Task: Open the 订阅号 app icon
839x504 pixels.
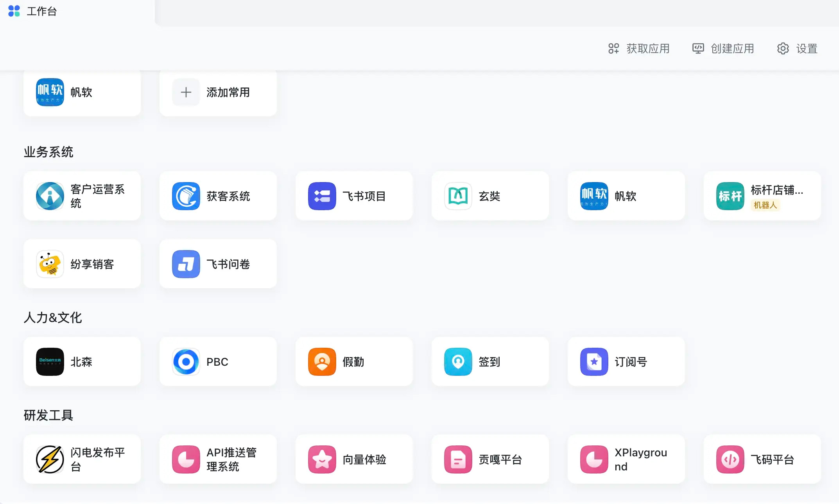Action: pyautogui.click(x=594, y=362)
